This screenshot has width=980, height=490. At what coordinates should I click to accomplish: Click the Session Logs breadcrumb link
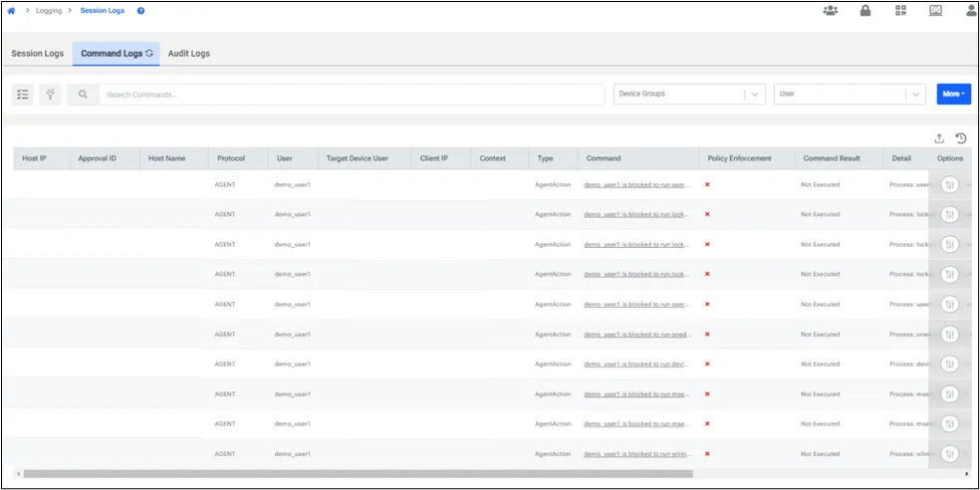pos(102,11)
